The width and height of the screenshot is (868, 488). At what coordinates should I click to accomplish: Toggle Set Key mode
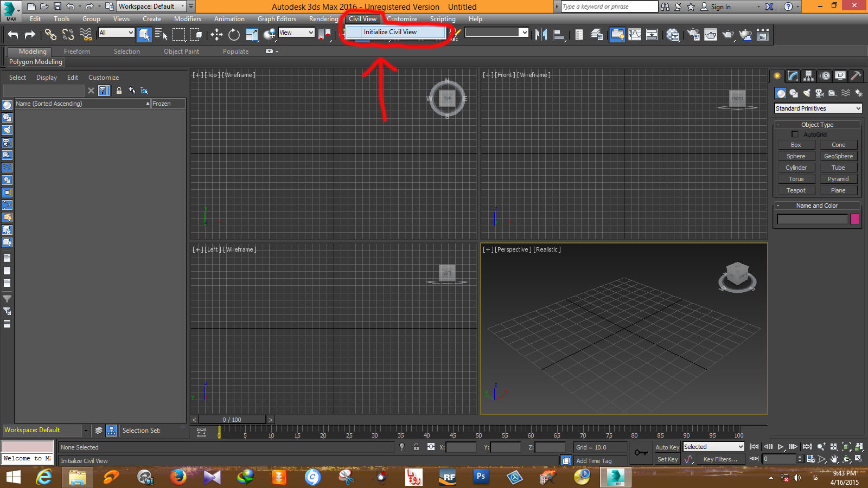pos(667,459)
